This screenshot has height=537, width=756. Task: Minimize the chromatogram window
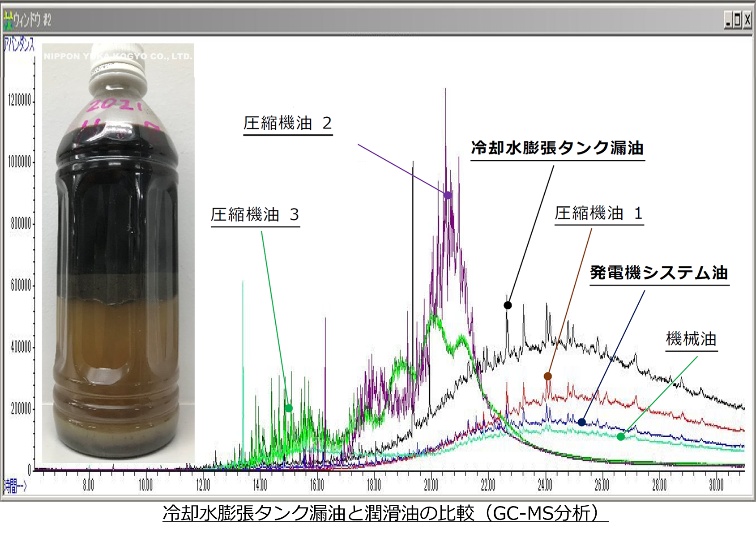tap(728, 20)
